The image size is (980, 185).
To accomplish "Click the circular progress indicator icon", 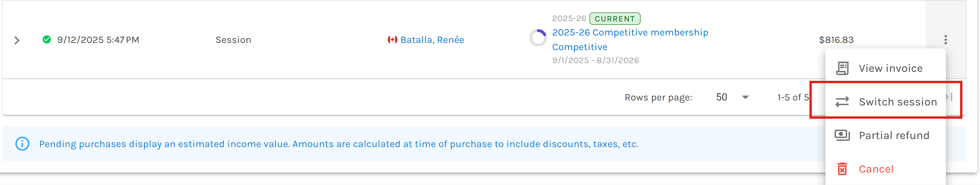I will [x=538, y=38].
